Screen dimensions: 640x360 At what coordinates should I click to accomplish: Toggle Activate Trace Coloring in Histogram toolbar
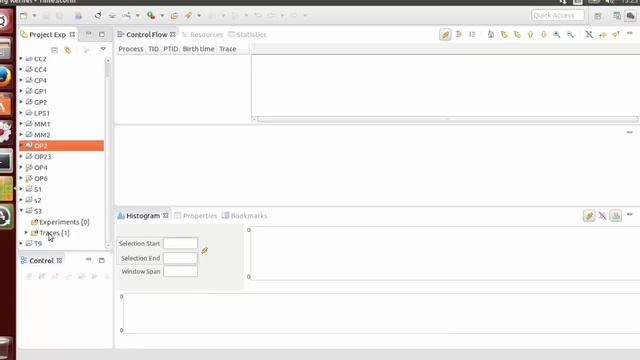click(616, 216)
